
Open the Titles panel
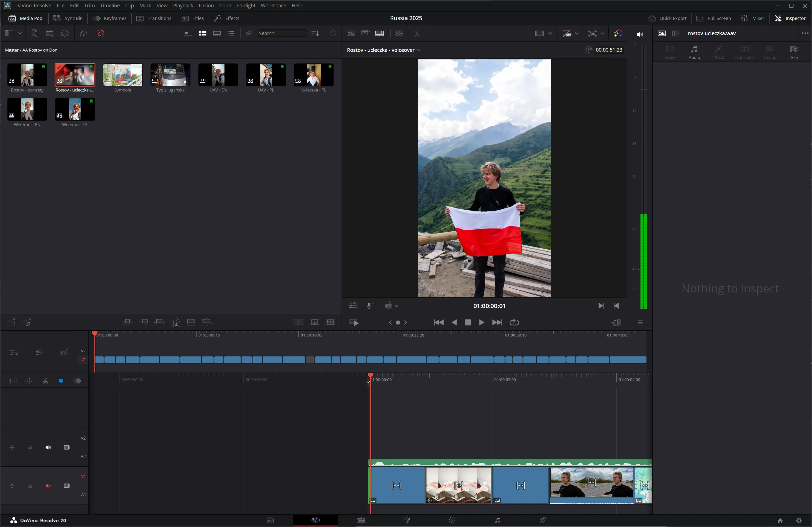[x=193, y=18]
